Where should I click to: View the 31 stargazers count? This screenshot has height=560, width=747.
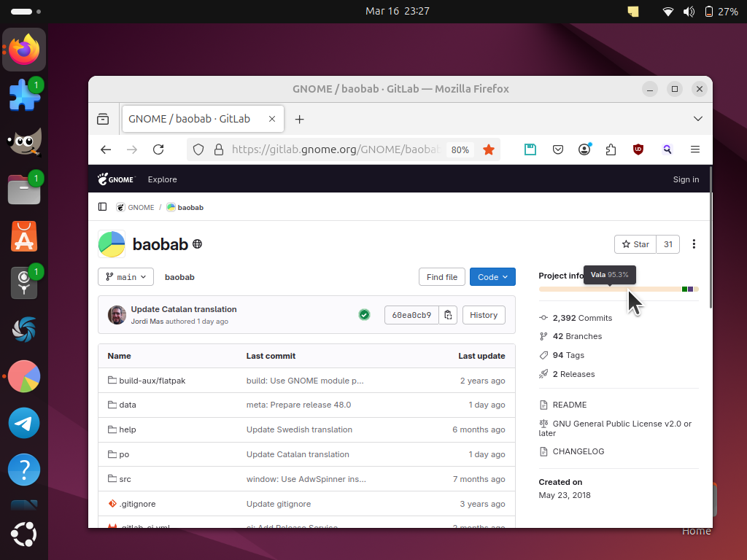pos(668,244)
